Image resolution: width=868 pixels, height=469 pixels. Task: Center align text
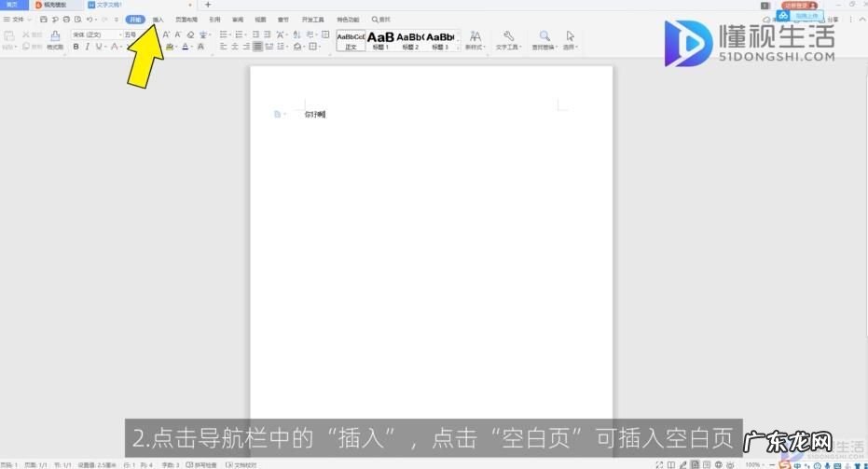pos(235,47)
